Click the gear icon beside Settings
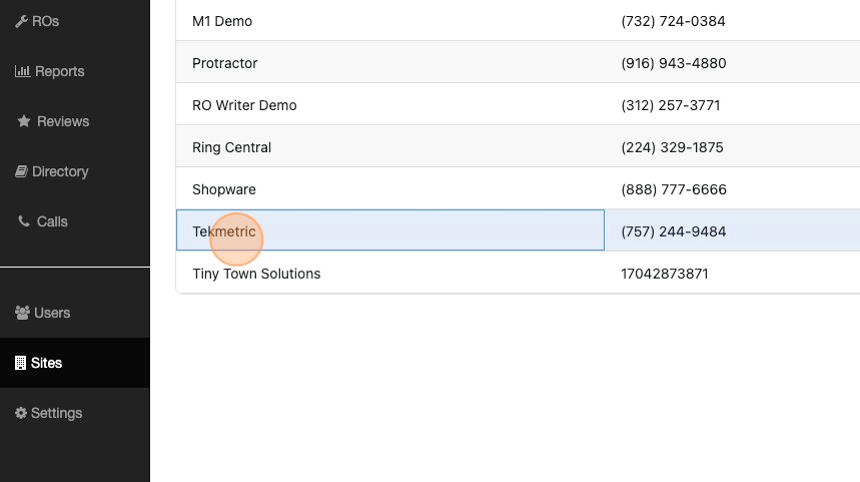Screen dimensions: 860x482 (20, 413)
